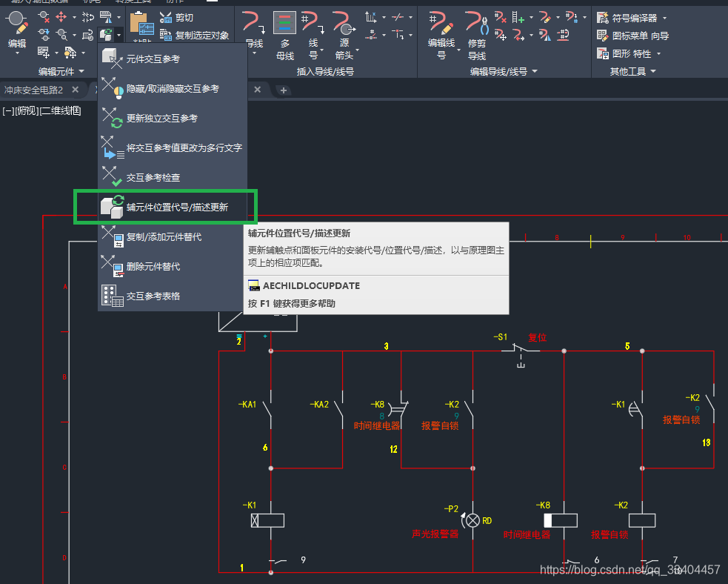Choose 更新独立交互参考 menu entry
Image resolution: width=728 pixels, height=584 pixels.
tap(173, 118)
